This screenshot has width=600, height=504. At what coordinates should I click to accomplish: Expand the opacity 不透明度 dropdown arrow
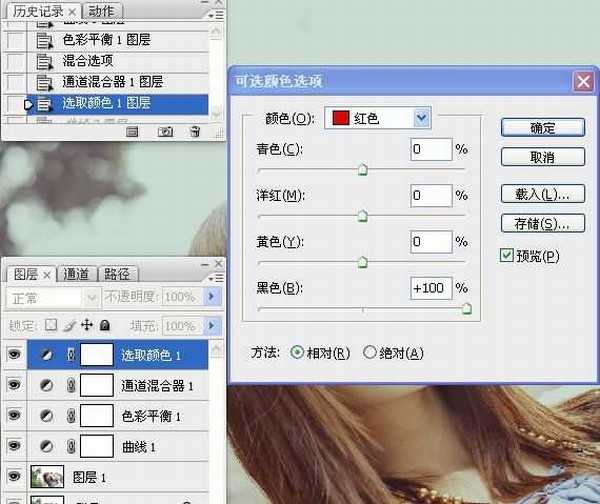click(211, 297)
